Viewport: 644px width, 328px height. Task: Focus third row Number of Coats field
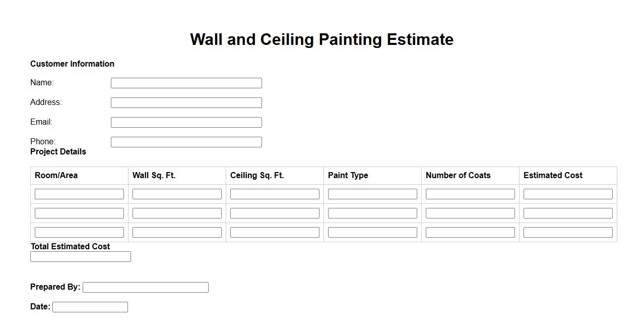pos(470,233)
